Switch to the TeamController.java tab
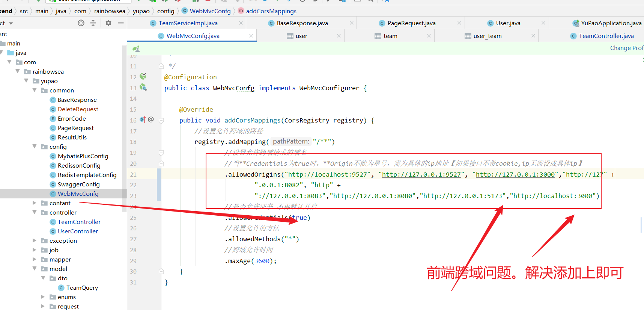The height and width of the screenshot is (310, 644). coord(606,36)
